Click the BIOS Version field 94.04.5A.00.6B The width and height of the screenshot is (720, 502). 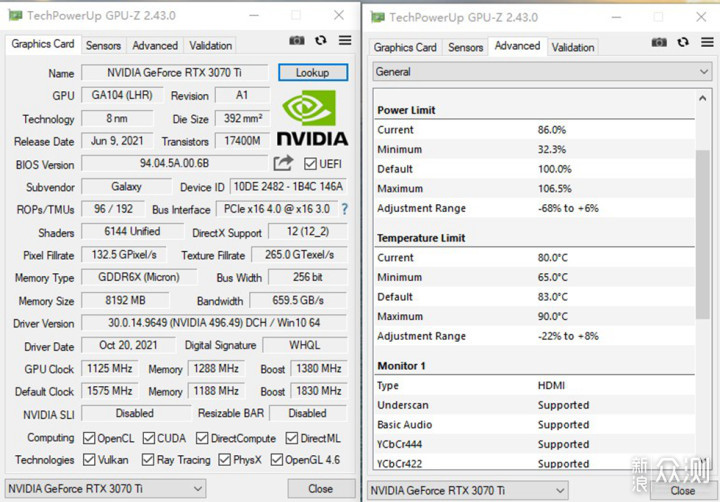click(x=174, y=163)
